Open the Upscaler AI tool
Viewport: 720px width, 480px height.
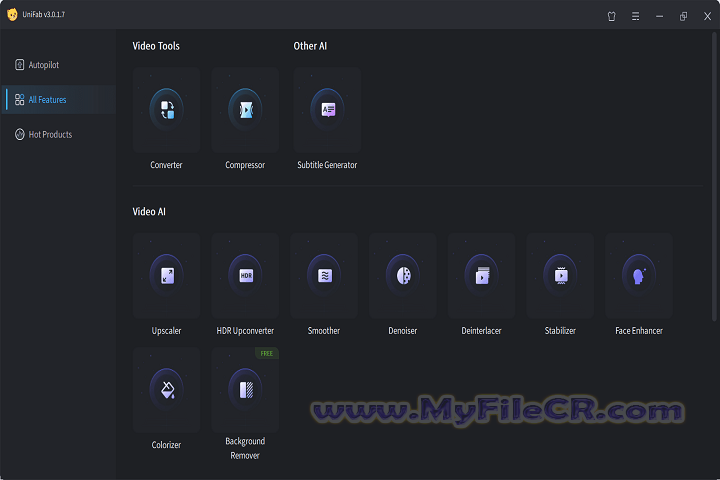pyautogui.click(x=166, y=276)
